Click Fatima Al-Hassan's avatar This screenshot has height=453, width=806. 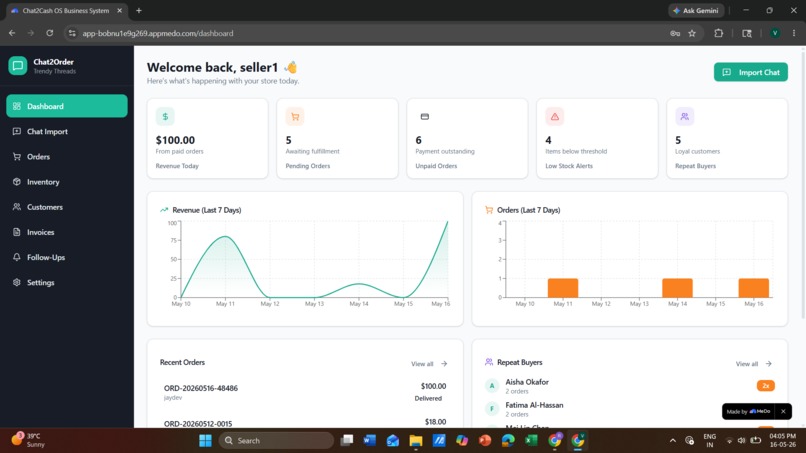tap(492, 409)
